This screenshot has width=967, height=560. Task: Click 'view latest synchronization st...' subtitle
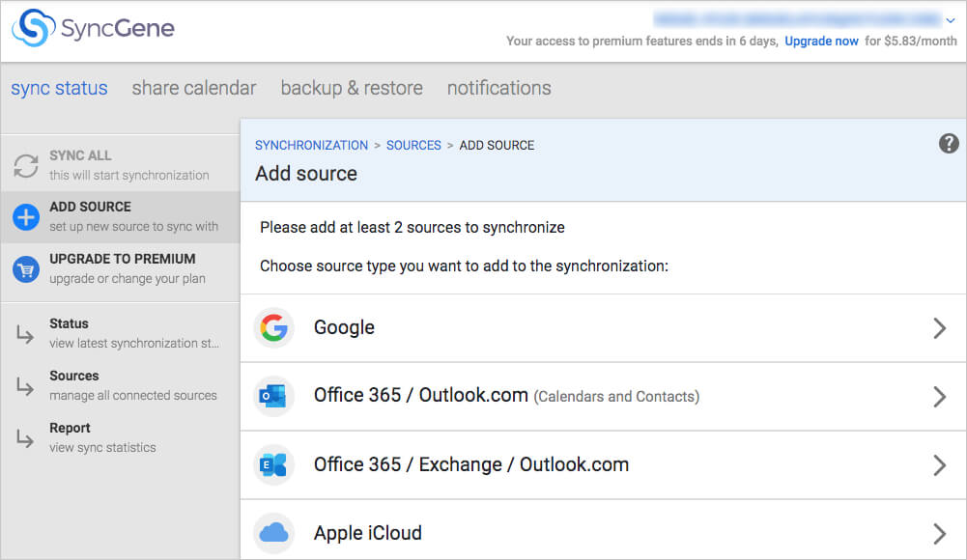(134, 343)
